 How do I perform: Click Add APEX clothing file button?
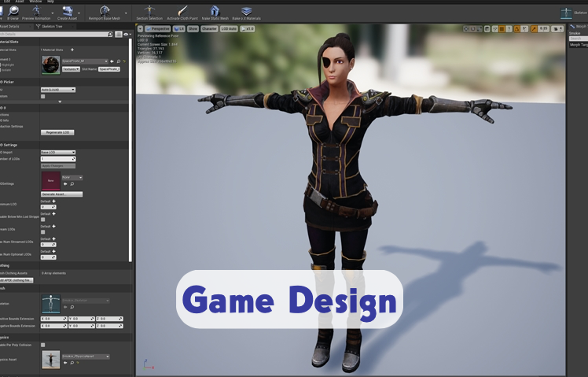(17, 280)
